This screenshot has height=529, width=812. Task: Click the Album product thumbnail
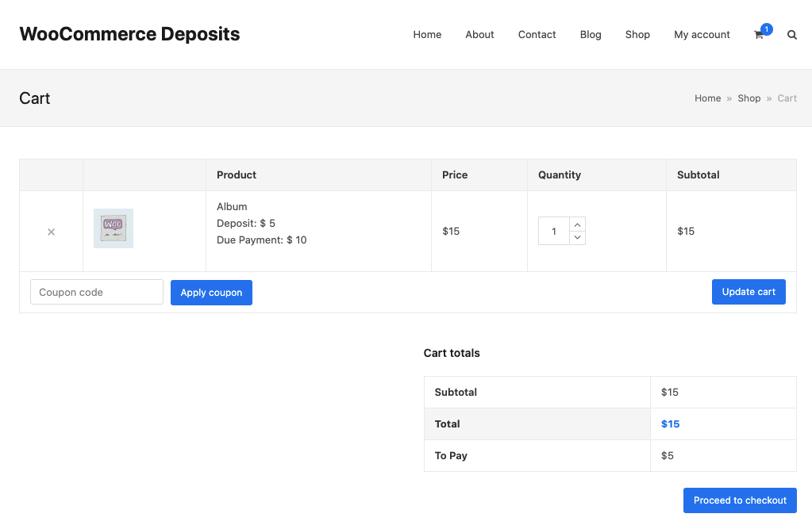(114, 228)
